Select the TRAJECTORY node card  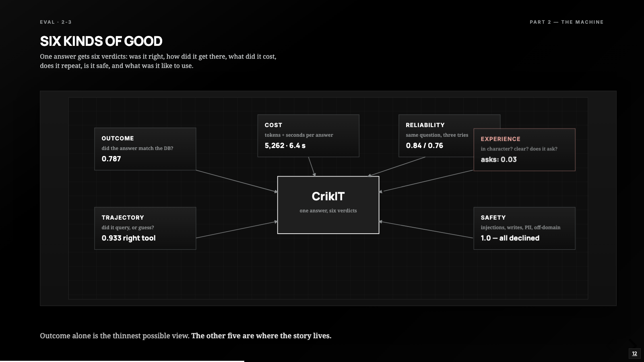pos(145,228)
